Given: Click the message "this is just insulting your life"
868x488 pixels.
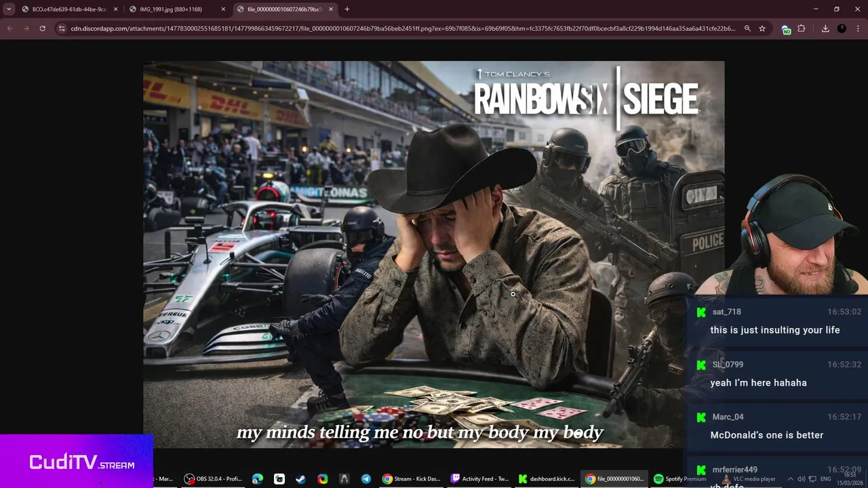Looking at the screenshot, I should pos(775,330).
